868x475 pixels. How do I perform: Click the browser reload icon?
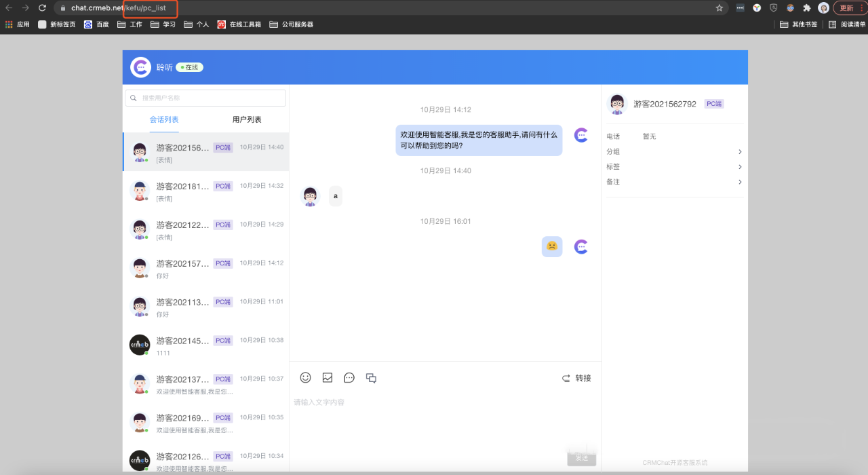(42, 8)
